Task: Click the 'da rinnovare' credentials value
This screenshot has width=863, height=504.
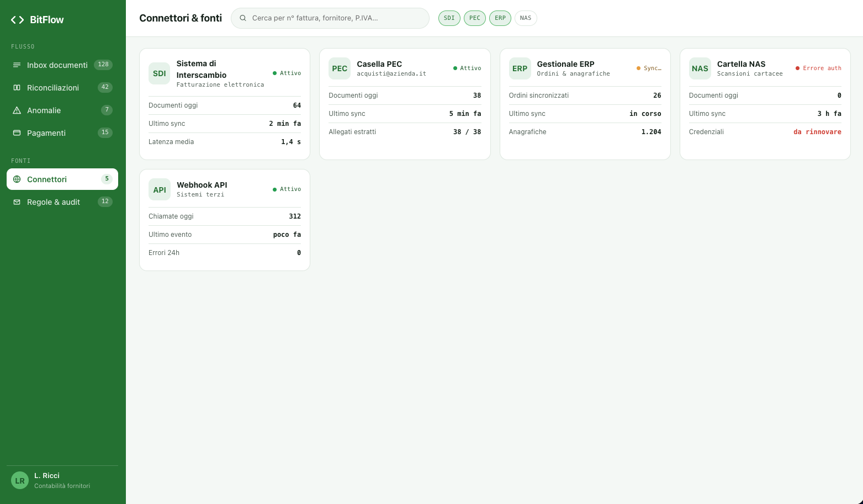Action: pyautogui.click(x=817, y=132)
